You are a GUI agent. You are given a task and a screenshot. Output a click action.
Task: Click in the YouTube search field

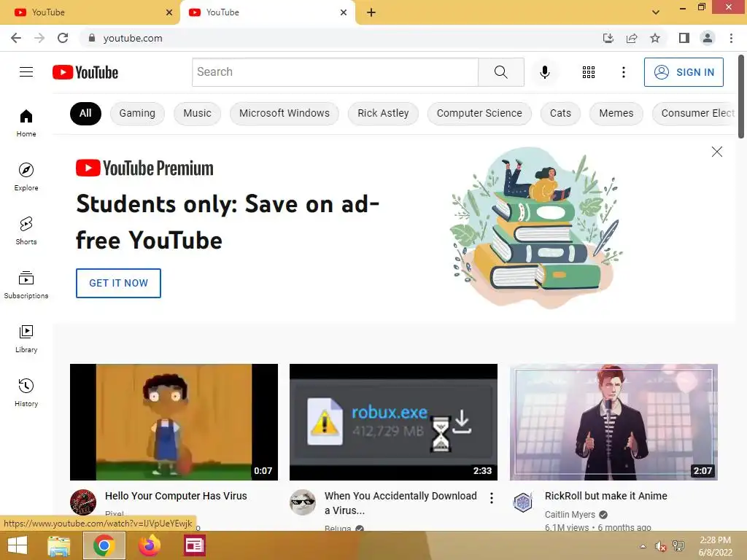pos(335,72)
